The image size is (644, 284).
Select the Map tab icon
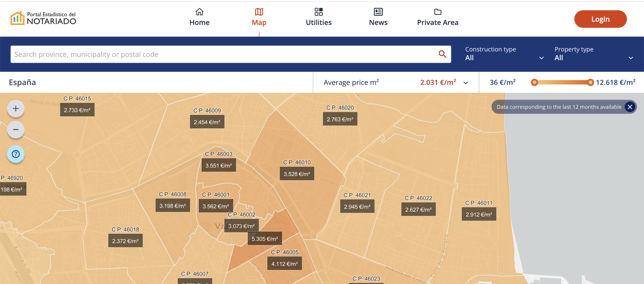259,12
